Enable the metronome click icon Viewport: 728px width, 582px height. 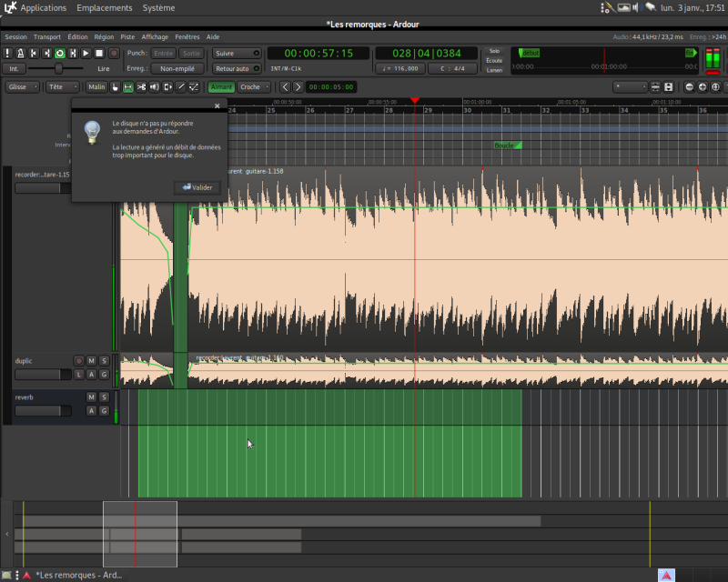click(x=20, y=54)
